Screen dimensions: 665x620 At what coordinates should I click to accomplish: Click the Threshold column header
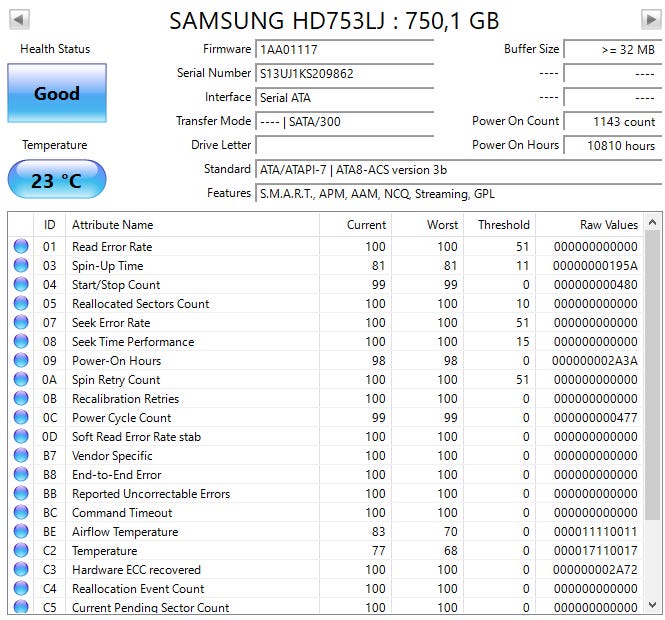point(499,224)
